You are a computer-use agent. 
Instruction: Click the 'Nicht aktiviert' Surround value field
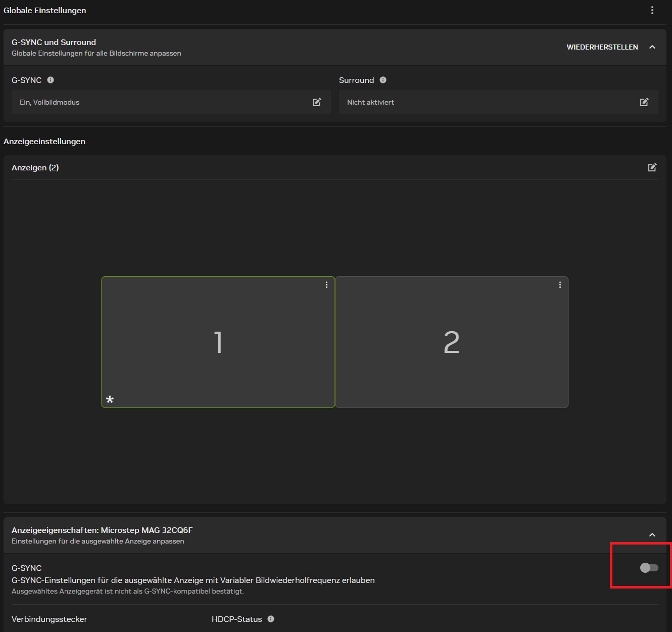(x=499, y=102)
